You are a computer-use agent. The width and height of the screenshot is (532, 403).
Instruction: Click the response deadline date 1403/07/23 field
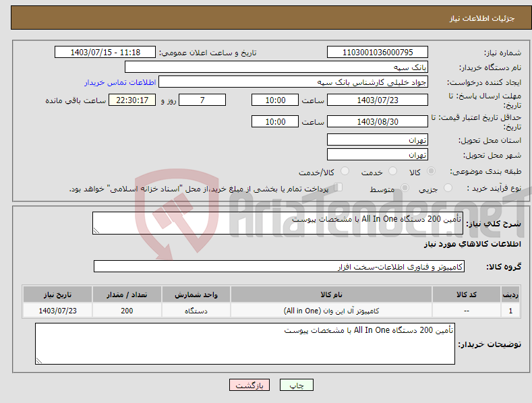point(378,100)
